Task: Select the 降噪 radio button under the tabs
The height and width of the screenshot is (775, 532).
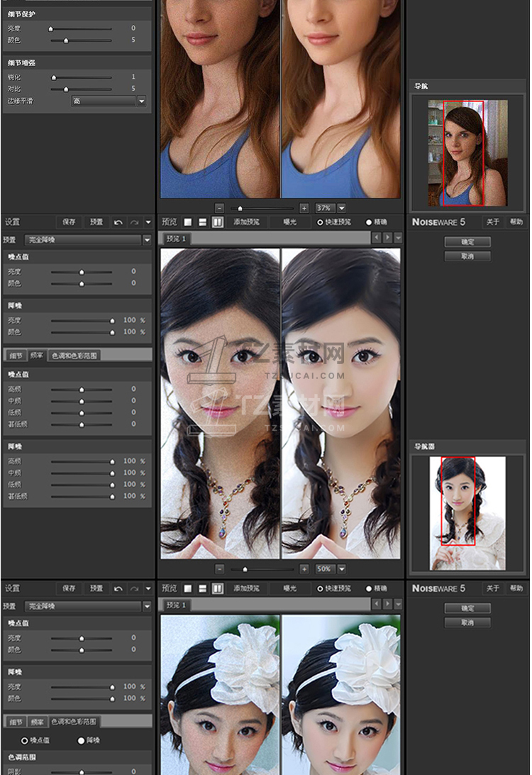Action: 81,740
